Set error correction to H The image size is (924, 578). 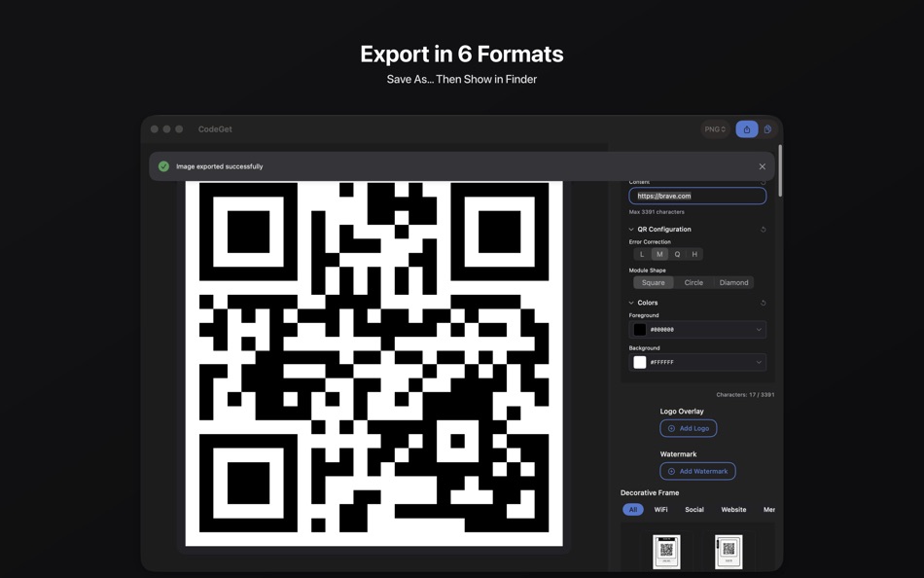[x=694, y=254]
